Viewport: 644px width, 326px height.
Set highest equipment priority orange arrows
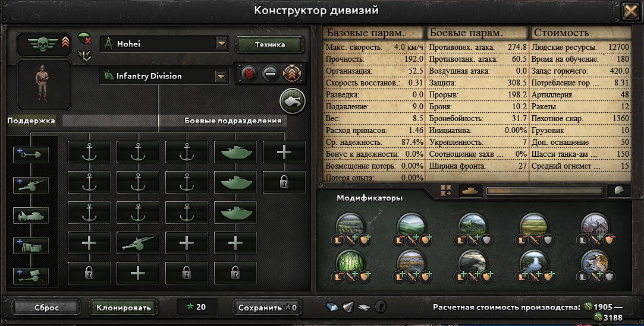[292, 74]
